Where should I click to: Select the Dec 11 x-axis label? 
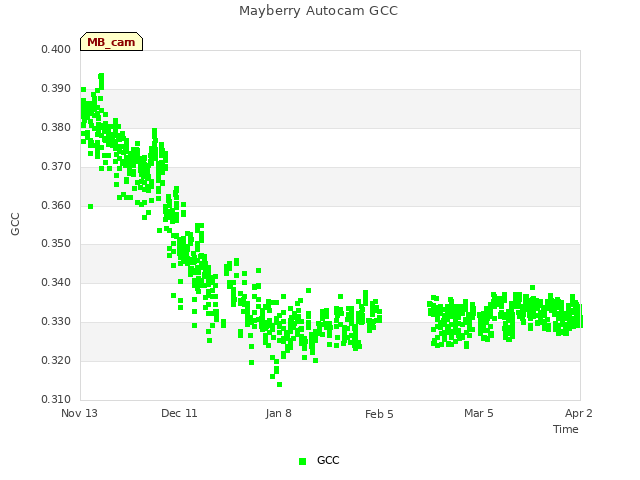[179, 413]
